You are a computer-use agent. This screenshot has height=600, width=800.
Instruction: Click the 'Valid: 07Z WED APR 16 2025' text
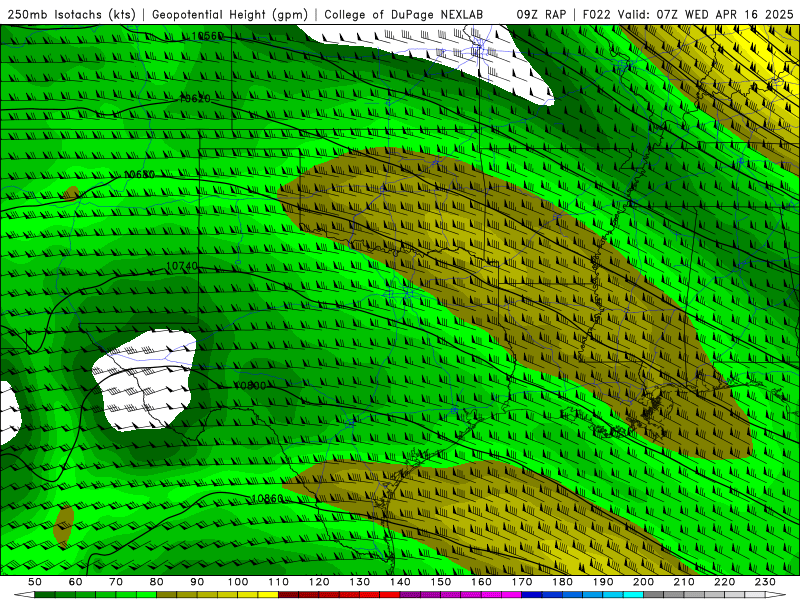click(x=706, y=14)
